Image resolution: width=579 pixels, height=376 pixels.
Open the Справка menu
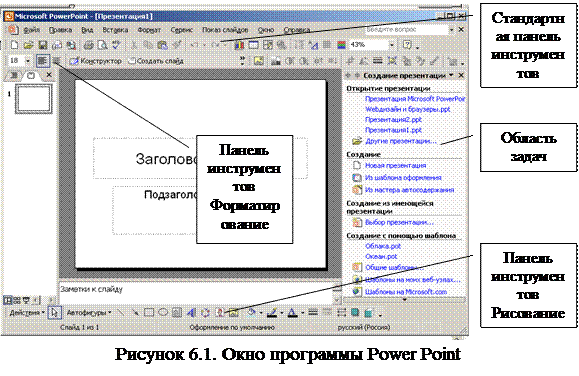(x=297, y=30)
